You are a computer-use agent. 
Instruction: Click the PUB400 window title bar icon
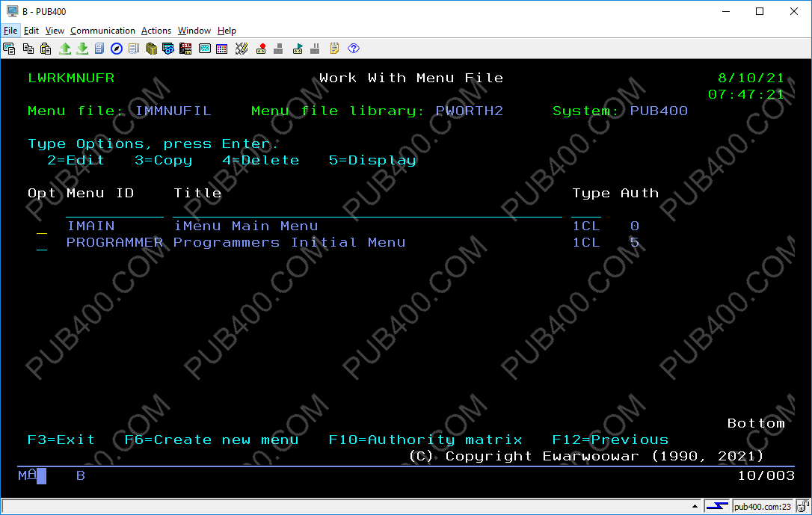13,11
